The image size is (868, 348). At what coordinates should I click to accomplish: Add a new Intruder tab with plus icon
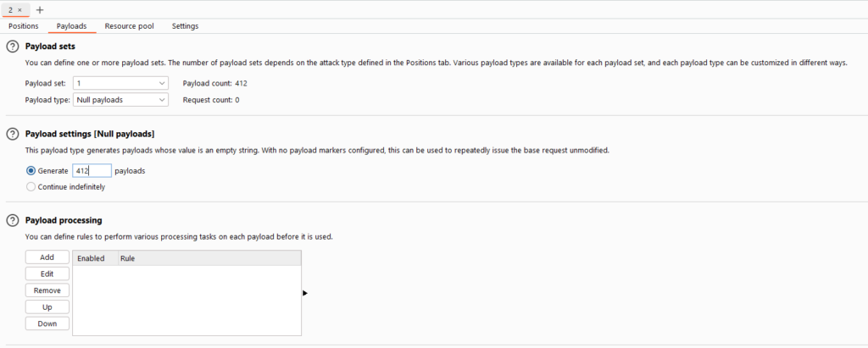[40, 10]
